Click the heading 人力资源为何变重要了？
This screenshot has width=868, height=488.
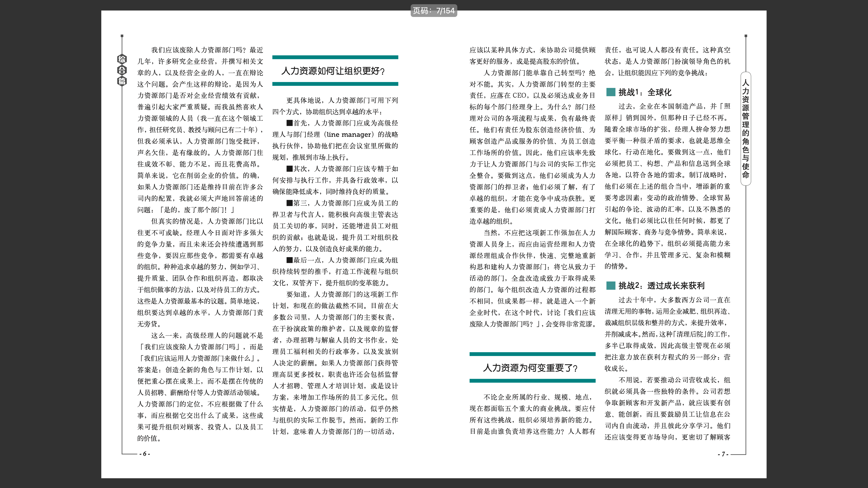pyautogui.click(x=530, y=368)
